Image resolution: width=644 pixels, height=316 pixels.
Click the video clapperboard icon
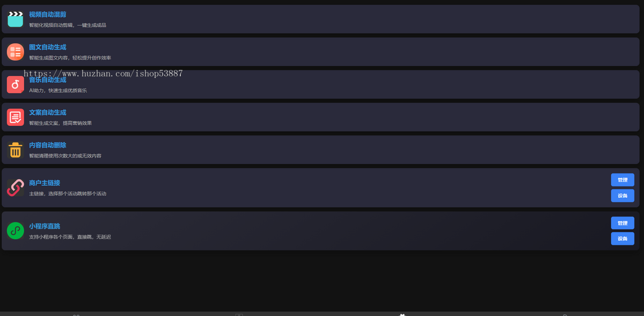click(15, 19)
